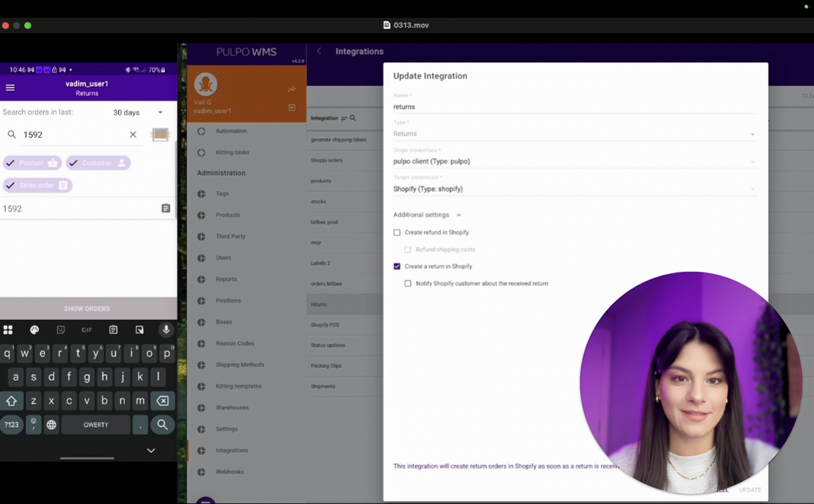
Task: Open the Target credentials Shopify dropdown
Action: (x=575, y=189)
